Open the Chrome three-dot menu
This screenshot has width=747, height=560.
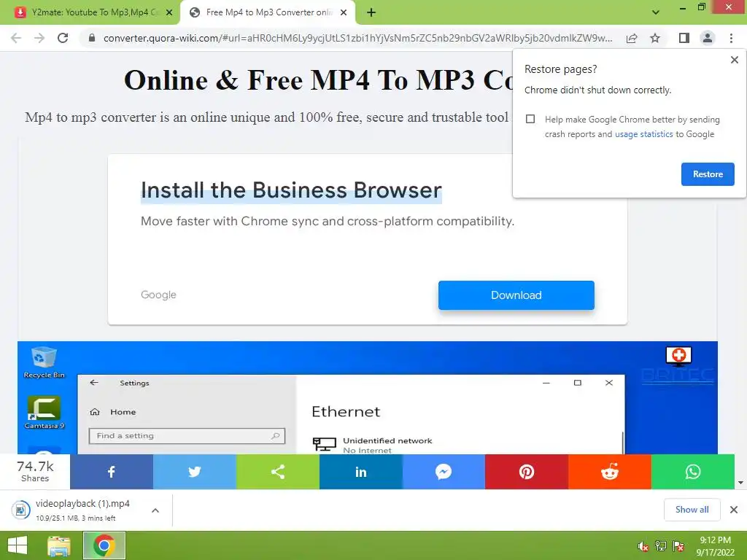pyautogui.click(x=731, y=38)
